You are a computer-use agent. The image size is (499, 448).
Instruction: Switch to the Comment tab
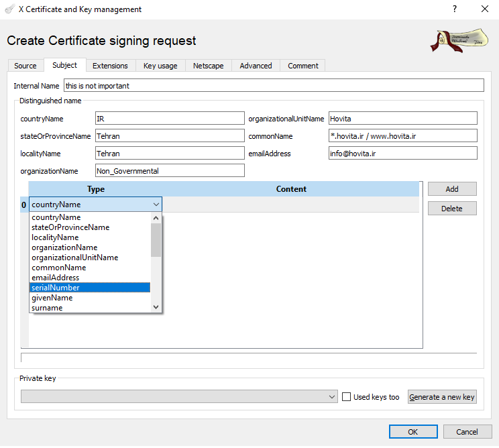(302, 66)
